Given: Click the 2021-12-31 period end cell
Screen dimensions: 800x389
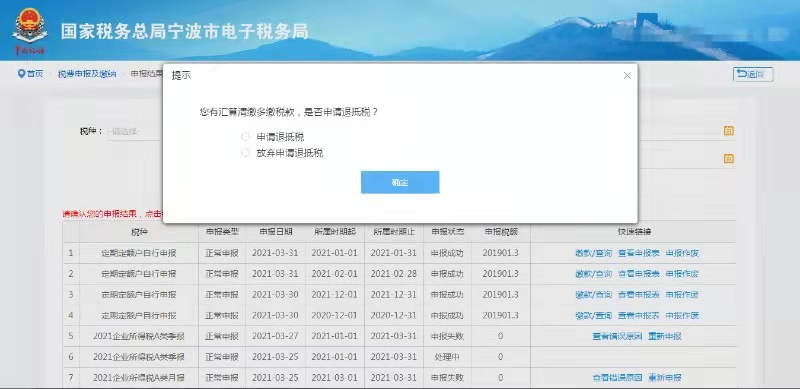Looking at the screenshot, I should tap(394, 295).
